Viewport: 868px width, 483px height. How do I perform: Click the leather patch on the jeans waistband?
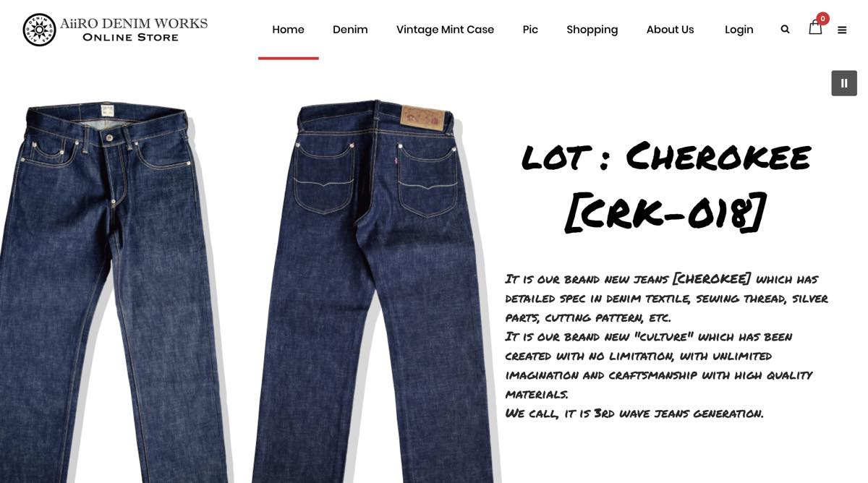423,118
